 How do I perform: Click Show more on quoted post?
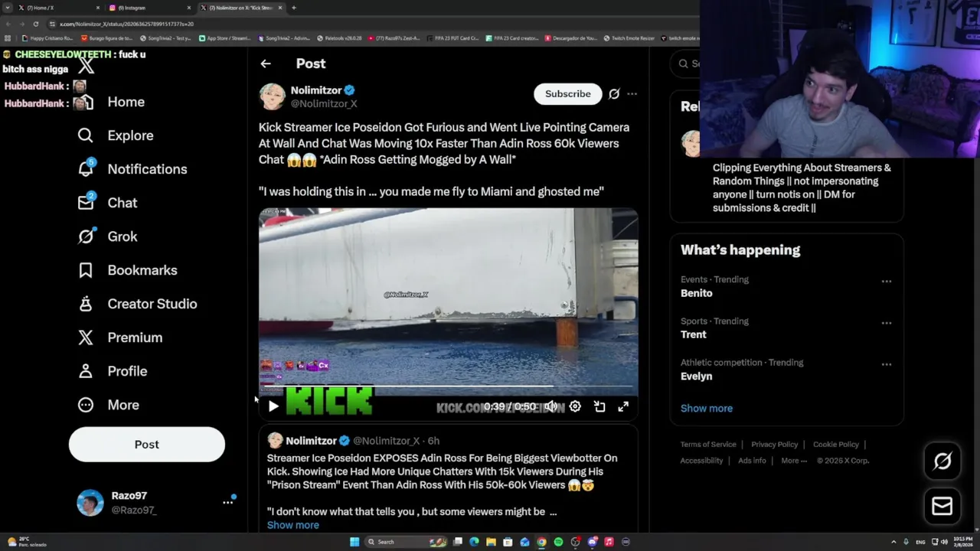(293, 525)
